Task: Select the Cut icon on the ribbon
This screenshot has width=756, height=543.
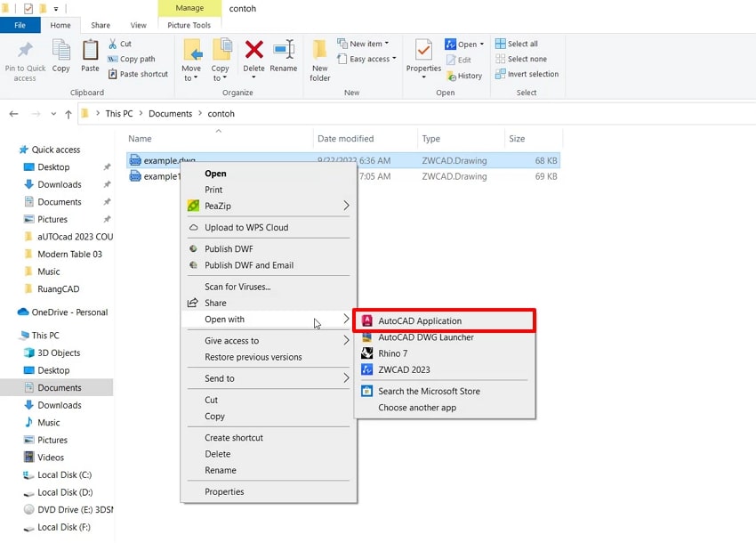Action: (x=123, y=43)
